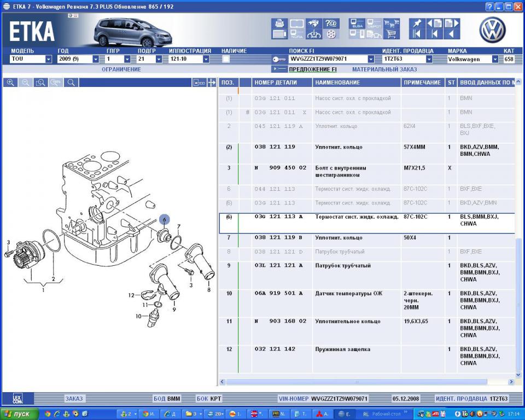This screenshot has width=525, height=420.
Task: Click the rectangular frame icon beside the printer
Action: pos(296,24)
